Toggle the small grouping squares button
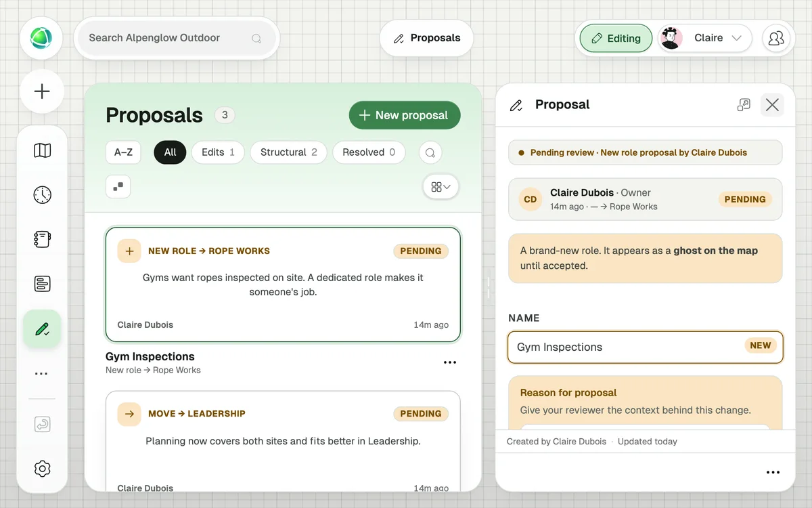The image size is (812, 508). 118,186
